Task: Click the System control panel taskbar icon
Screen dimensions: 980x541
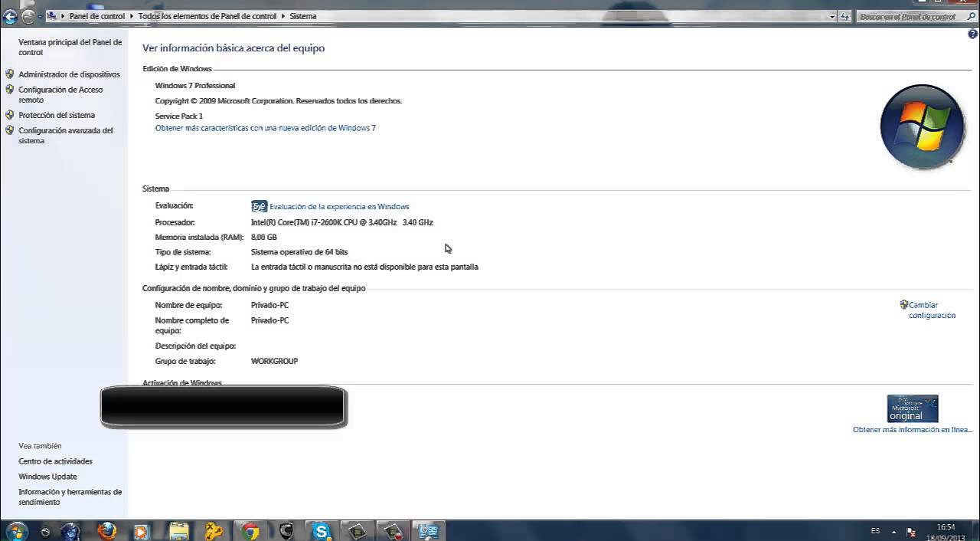Action: pyautogui.click(x=429, y=530)
